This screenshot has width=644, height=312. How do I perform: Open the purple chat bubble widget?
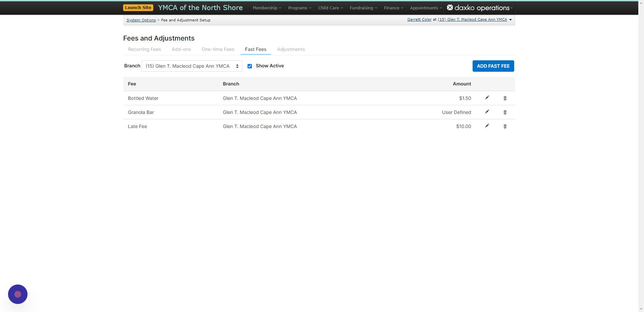click(x=18, y=294)
